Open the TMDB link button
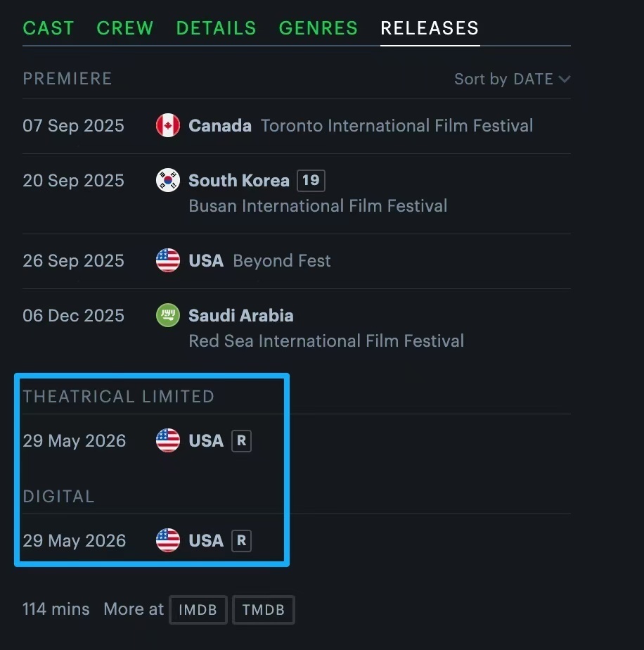 click(x=264, y=610)
